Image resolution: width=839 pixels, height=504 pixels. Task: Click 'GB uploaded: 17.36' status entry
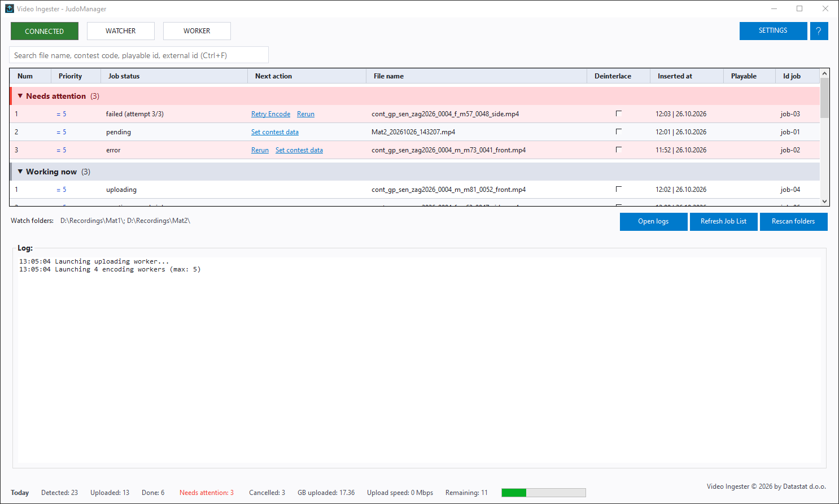tap(326, 493)
